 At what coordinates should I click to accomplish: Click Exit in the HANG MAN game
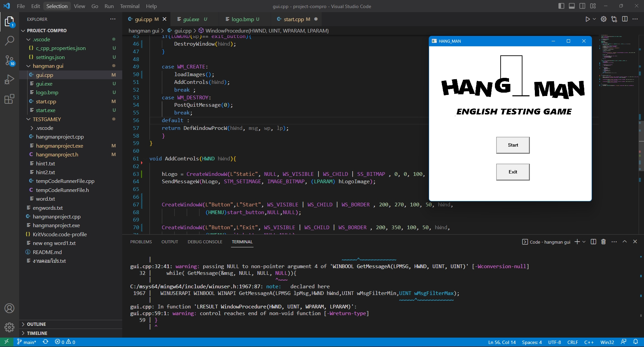(x=513, y=172)
